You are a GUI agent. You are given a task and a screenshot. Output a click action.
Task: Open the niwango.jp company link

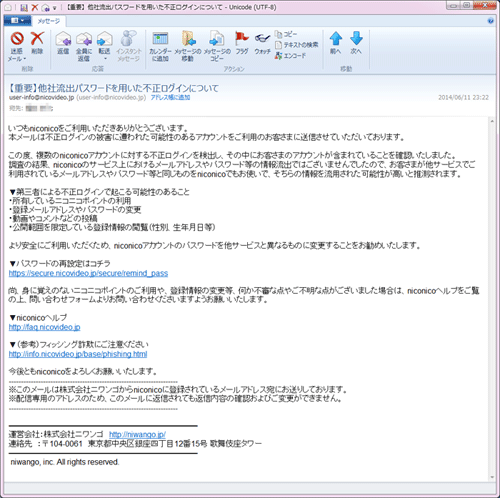click(x=137, y=434)
